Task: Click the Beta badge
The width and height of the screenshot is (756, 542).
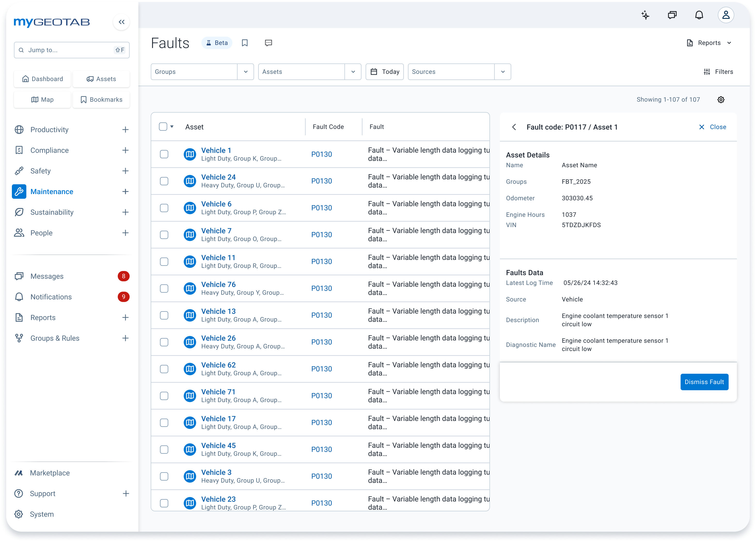Action: (217, 43)
